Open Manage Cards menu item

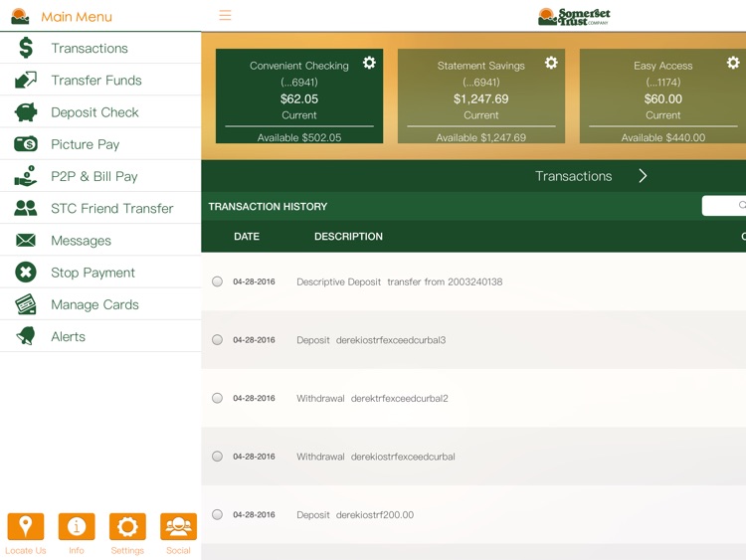point(100,304)
